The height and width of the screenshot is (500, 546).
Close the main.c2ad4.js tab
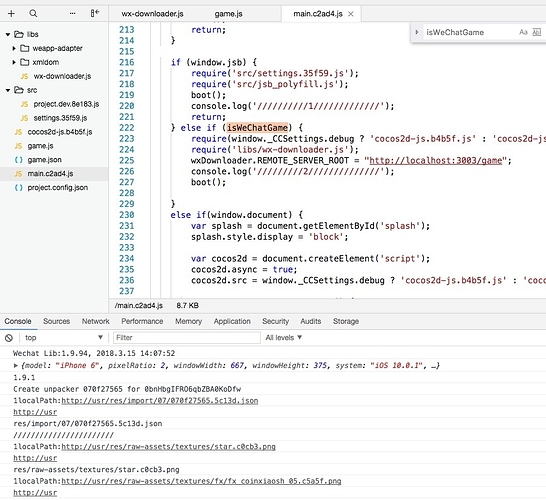point(351,14)
